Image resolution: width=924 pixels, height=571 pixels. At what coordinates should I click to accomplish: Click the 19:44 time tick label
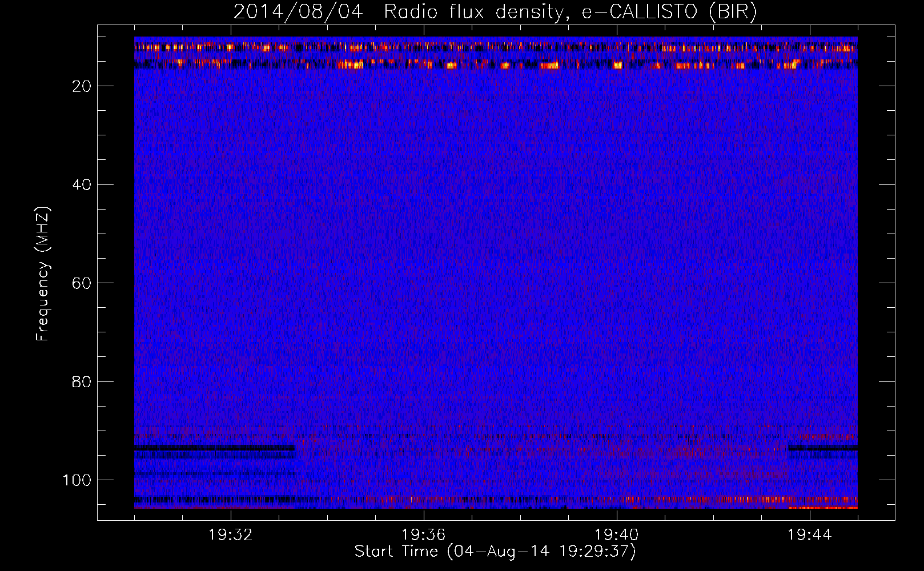point(810,535)
